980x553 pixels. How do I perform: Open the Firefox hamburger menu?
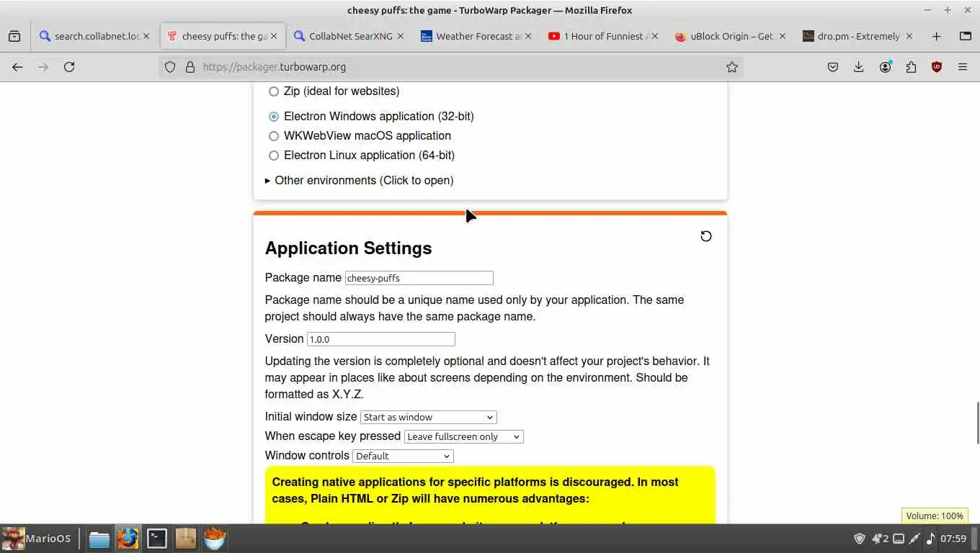click(x=963, y=67)
